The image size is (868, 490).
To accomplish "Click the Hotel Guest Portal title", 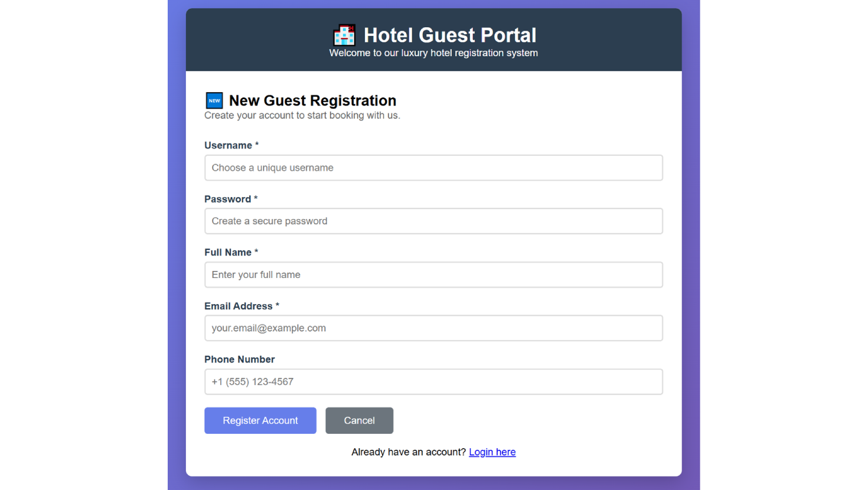I will click(x=449, y=35).
